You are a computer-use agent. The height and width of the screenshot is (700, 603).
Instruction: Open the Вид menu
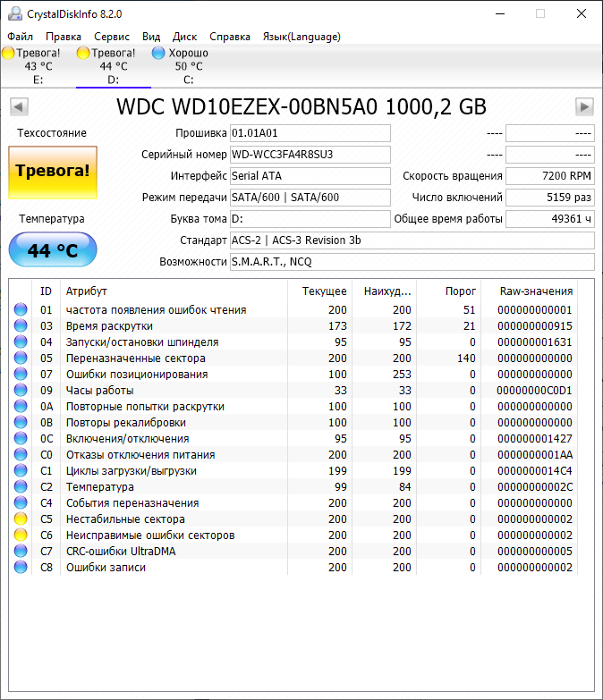pos(151,37)
